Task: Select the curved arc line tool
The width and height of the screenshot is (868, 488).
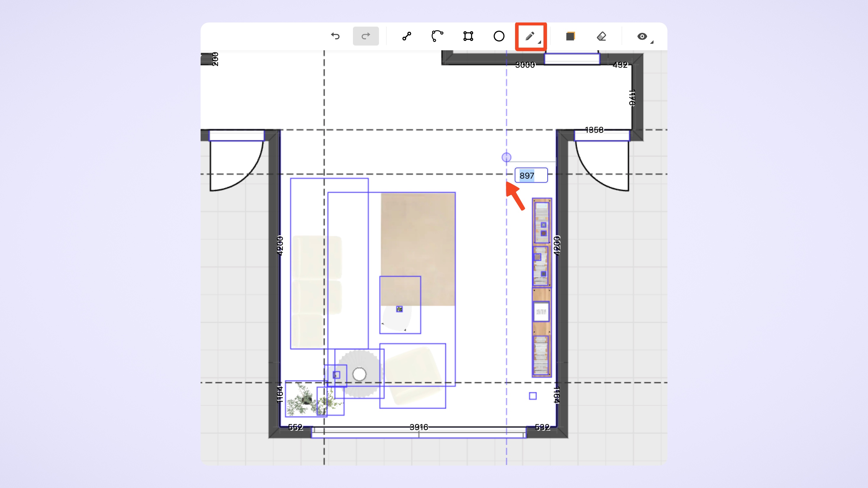Action: click(x=437, y=36)
